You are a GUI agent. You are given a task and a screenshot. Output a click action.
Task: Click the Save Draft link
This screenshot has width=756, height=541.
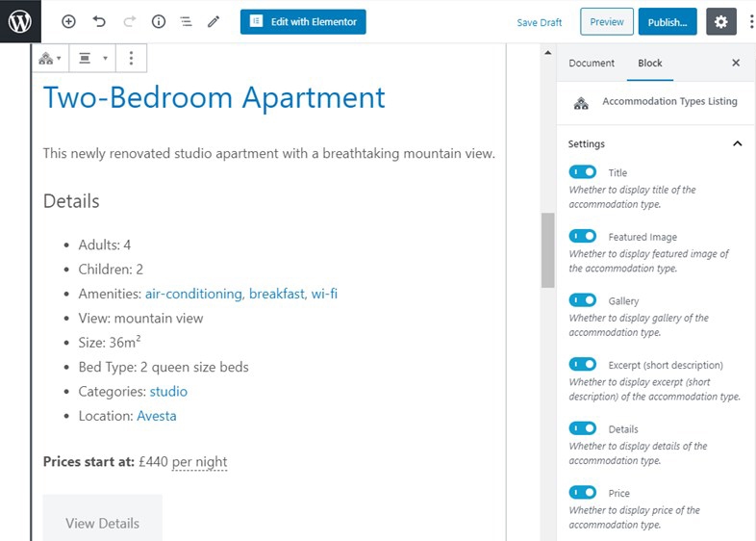pyautogui.click(x=539, y=22)
